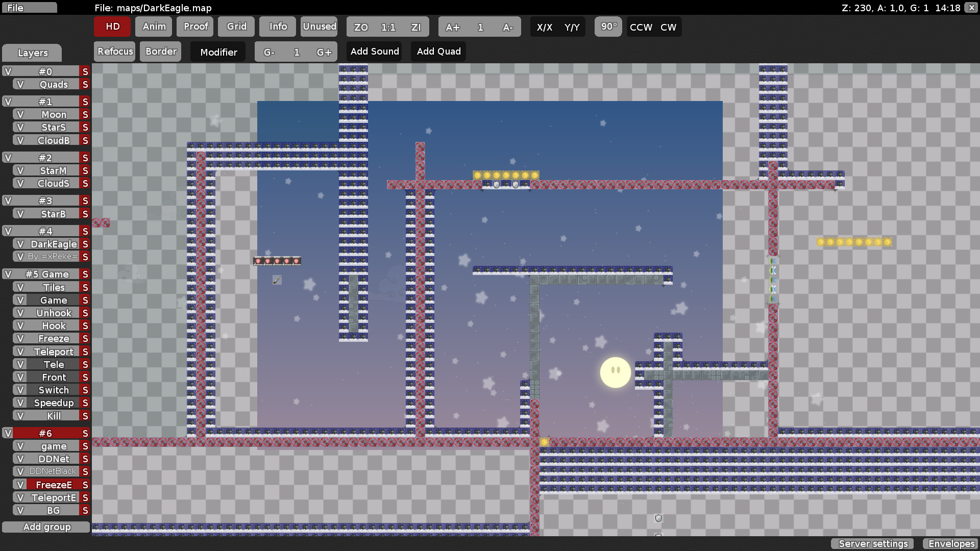Reset zoom with the 1:1 button

click(387, 27)
